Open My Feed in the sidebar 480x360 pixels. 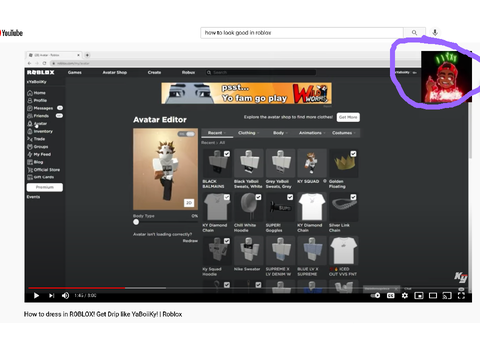[39, 154]
